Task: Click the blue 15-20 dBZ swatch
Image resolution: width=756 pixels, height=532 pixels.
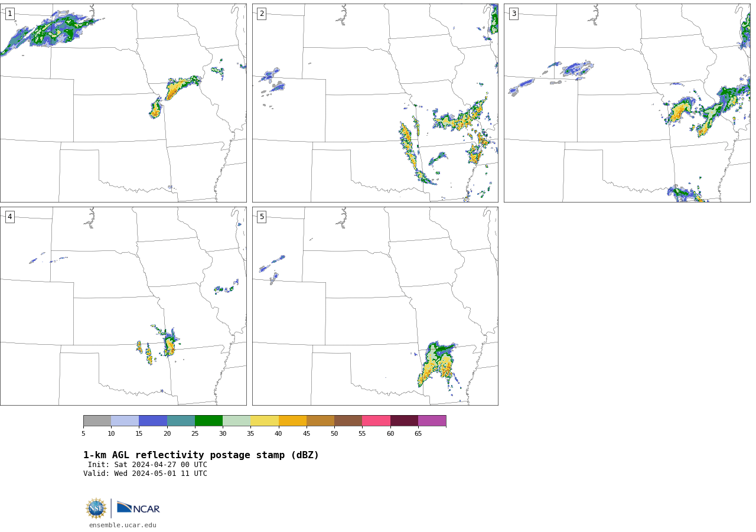Action: [153, 421]
